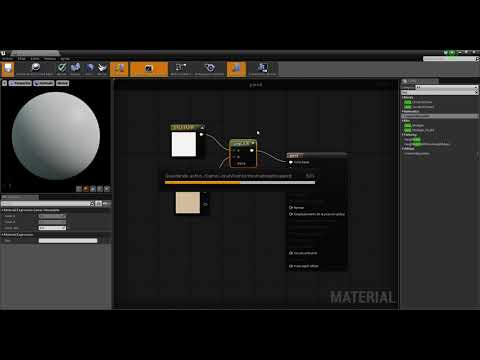The image size is (480, 360).
Task: Click the Const B value field
Action: pos(52,222)
